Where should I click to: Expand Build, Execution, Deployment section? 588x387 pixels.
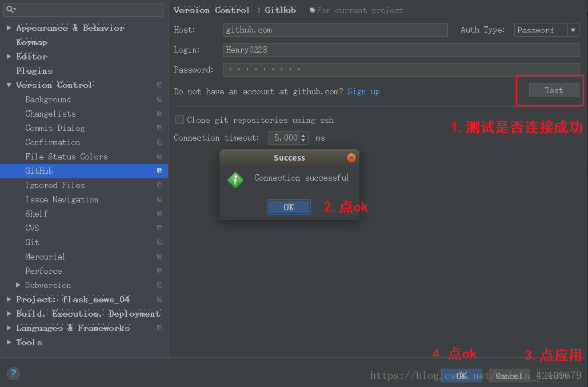pyautogui.click(x=9, y=313)
